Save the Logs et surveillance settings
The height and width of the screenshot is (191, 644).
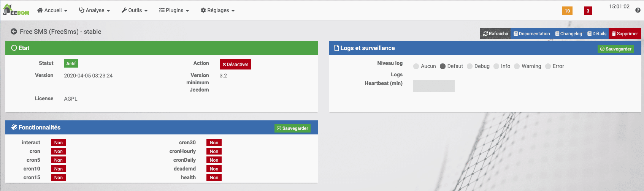click(x=615, y=49)
